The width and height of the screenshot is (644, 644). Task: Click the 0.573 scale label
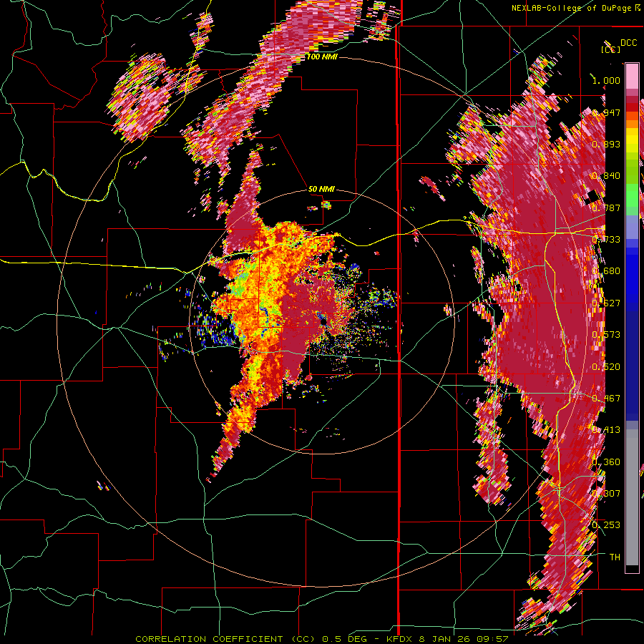click(606, 335)
